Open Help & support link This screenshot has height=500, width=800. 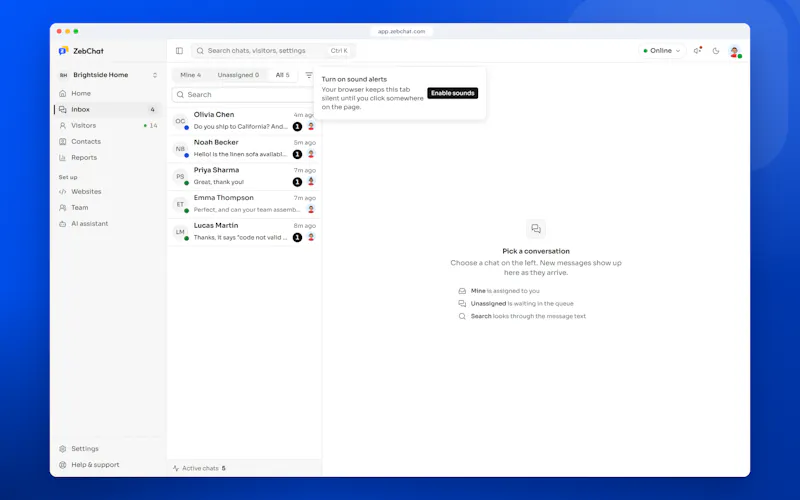[108, 465]
